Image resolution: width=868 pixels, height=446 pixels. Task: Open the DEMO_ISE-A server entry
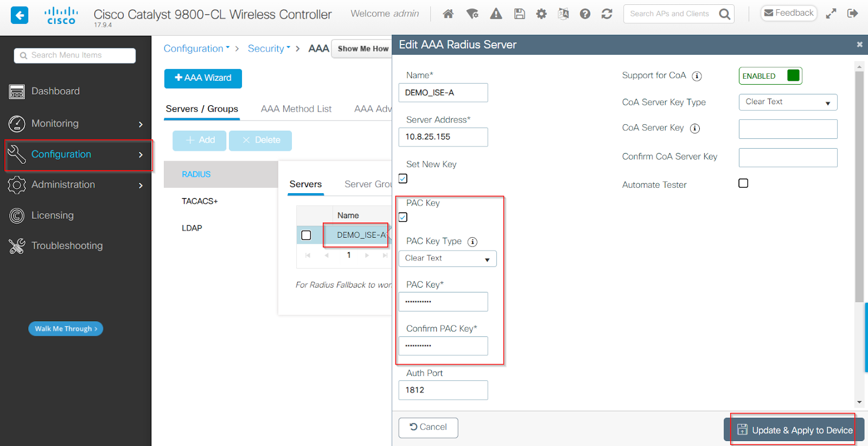[361, 235]
